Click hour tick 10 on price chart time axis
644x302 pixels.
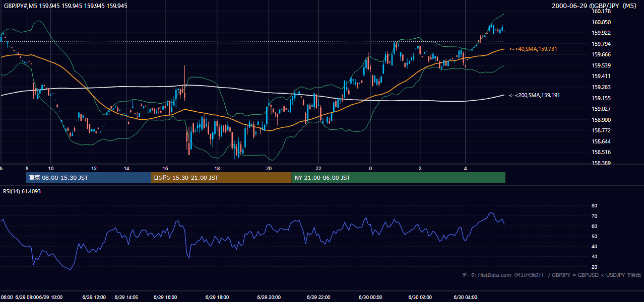click(x=51, y=168)
